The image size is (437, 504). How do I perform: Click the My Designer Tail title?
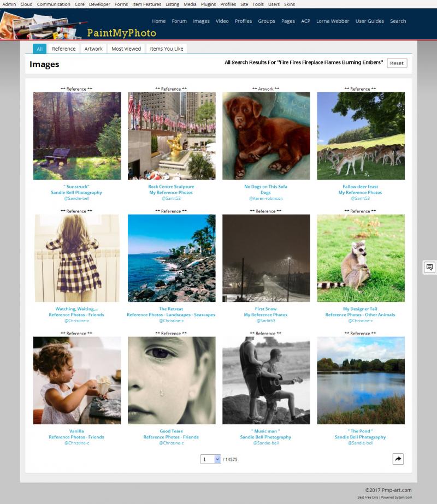point(360,309)
